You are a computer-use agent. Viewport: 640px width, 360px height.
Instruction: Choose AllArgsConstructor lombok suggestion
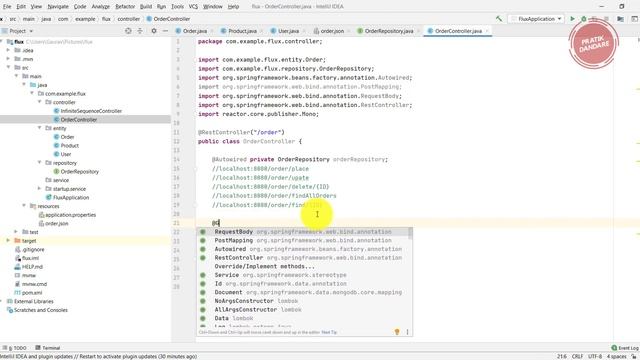[304, 309]
